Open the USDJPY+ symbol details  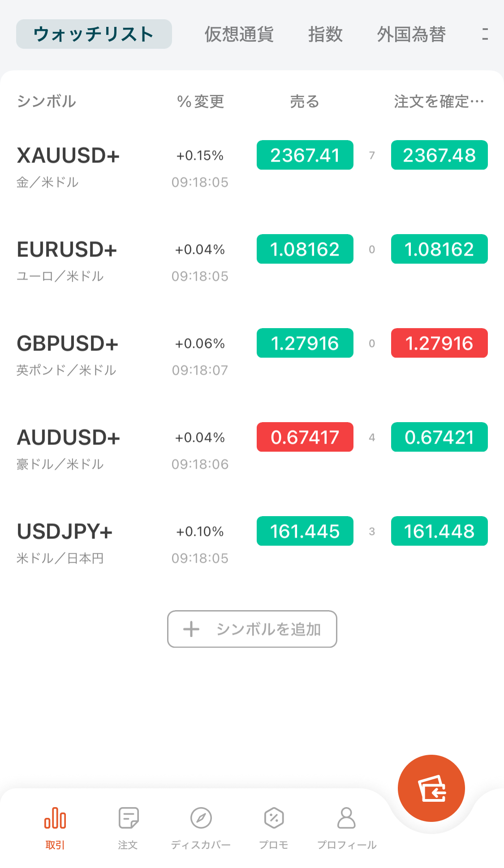coord(65,532)
